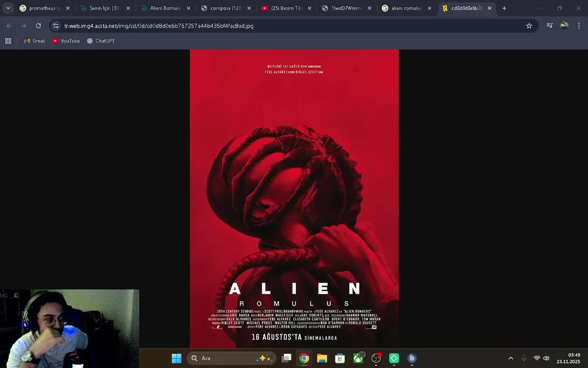Close the 'prometheus' tab
This screenshot has height=368, width=588.
click(x=68, y=8)
